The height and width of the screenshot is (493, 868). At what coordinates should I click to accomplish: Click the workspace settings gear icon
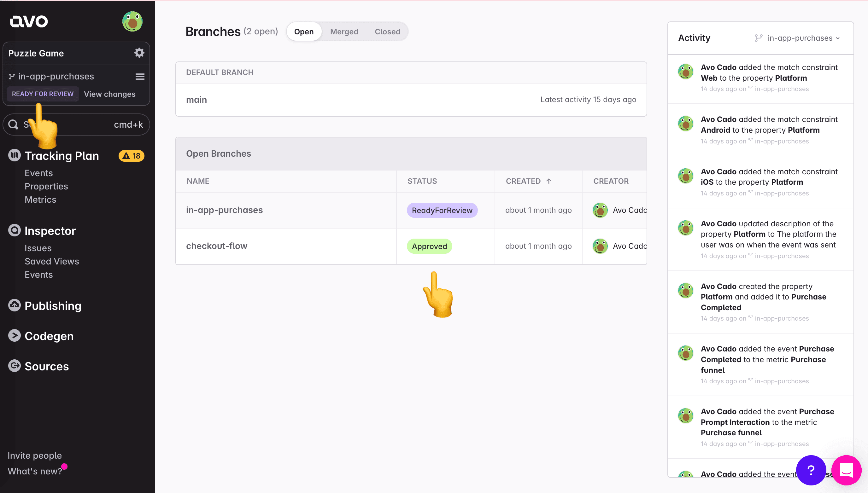139,53
